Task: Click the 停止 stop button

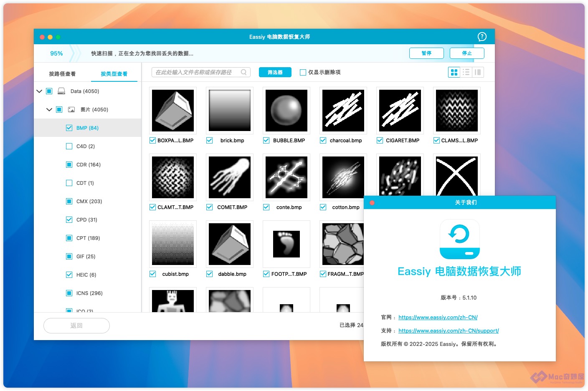Action: (x=467, y=53)
